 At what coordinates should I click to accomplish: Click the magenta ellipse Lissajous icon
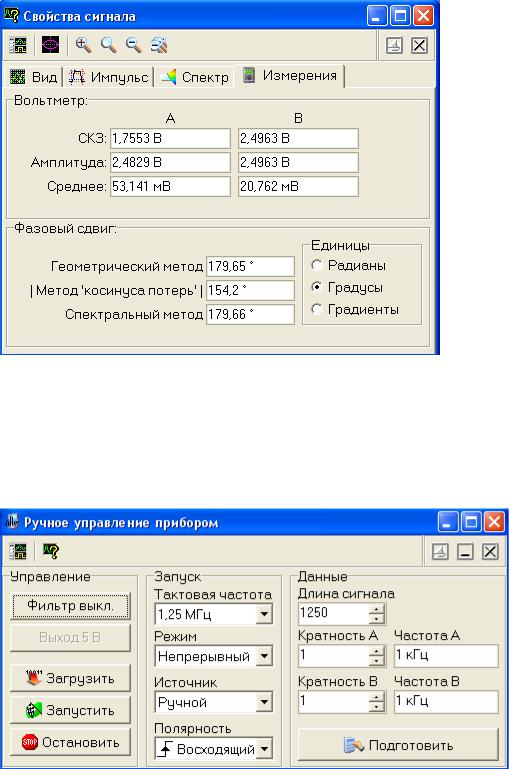(50, 45)
